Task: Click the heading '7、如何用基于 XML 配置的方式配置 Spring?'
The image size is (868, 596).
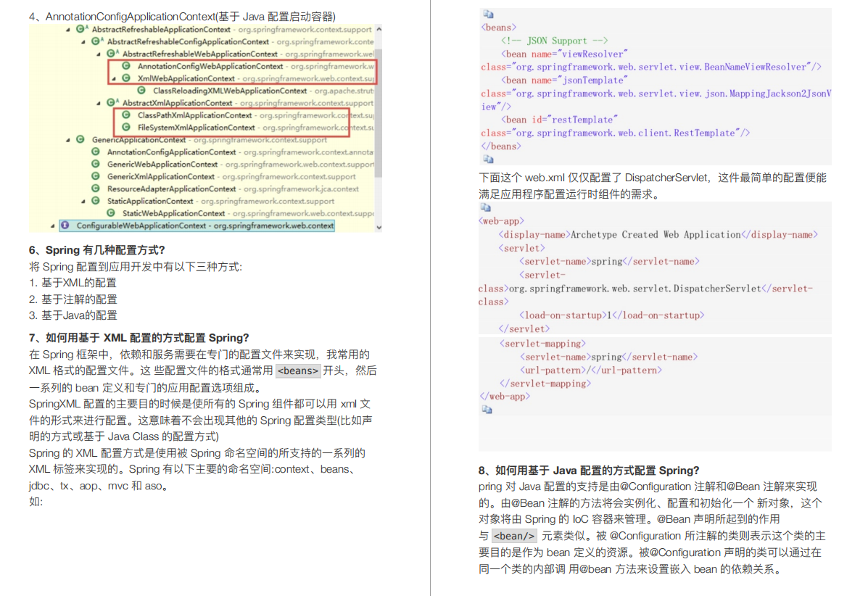Action: tap(139, 338)
